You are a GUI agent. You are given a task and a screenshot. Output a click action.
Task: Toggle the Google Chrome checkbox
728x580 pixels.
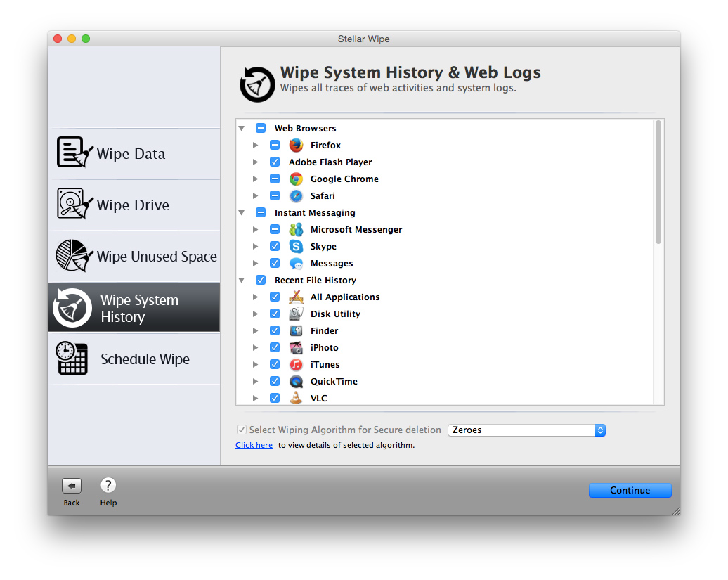[x=275, y=179]
